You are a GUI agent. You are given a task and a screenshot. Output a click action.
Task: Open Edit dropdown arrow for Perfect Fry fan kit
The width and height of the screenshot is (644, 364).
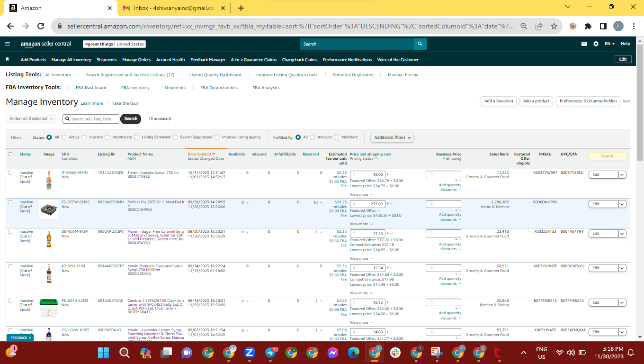pyautogui.click(x=623, y=204)
